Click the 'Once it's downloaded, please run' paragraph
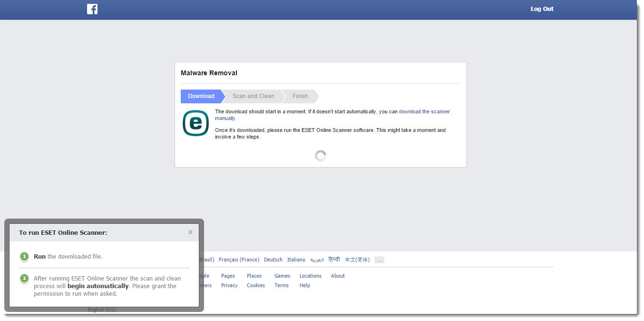The width and height of the screenshot is (644, 321). 331,134
